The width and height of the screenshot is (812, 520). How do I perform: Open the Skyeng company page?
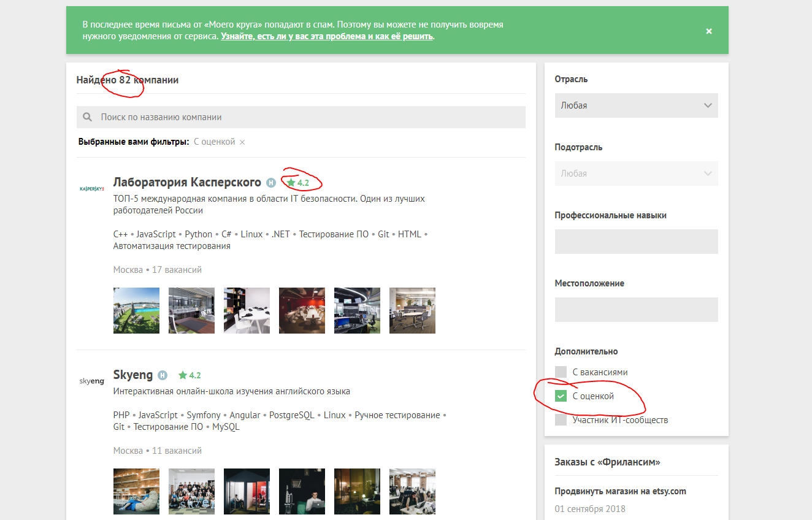pos(133,375)
